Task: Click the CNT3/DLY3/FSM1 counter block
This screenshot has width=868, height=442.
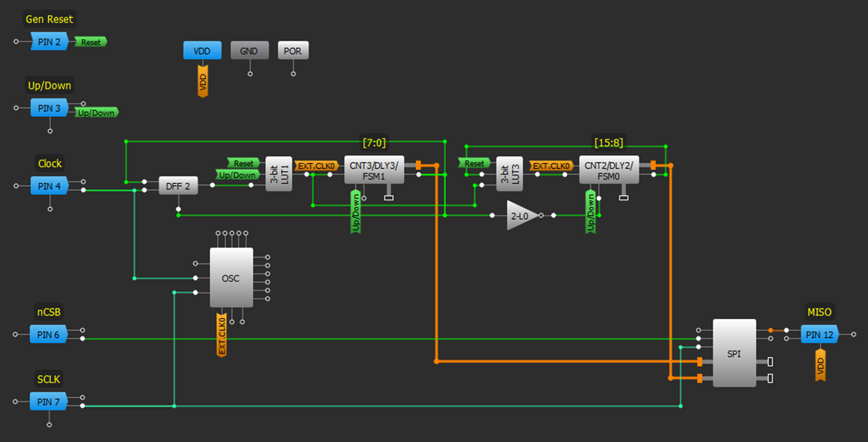Action: coord(373,170)
